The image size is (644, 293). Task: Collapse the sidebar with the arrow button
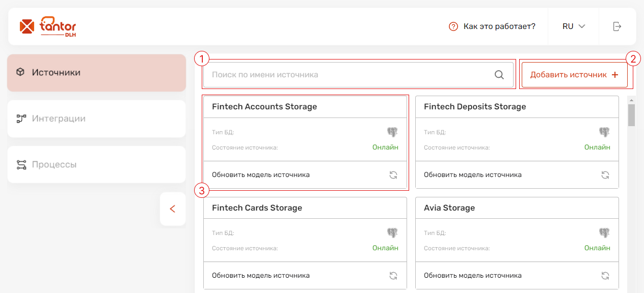(x=172, y=209)
